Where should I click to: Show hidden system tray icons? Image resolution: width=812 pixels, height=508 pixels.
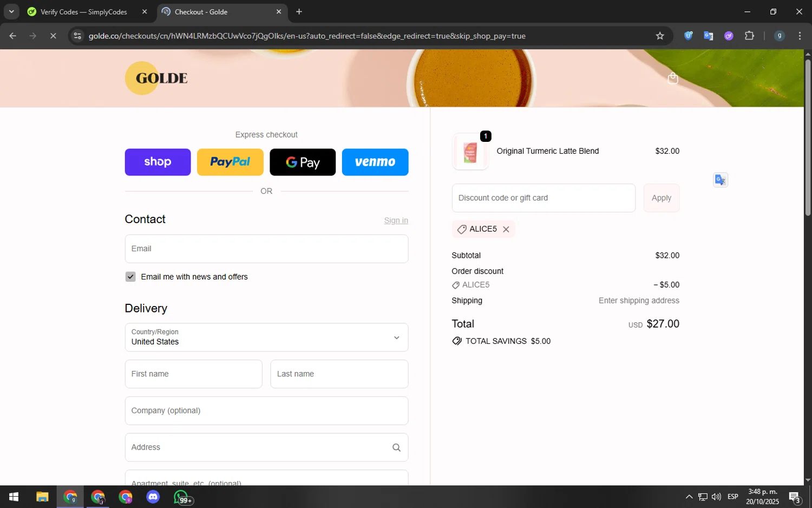click(x=689, y=497)
